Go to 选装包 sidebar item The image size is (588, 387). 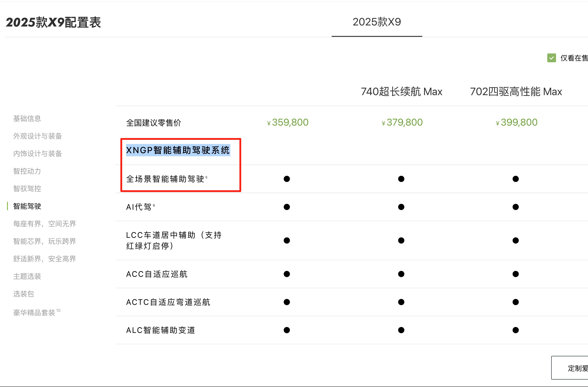[x=23, y=294]
